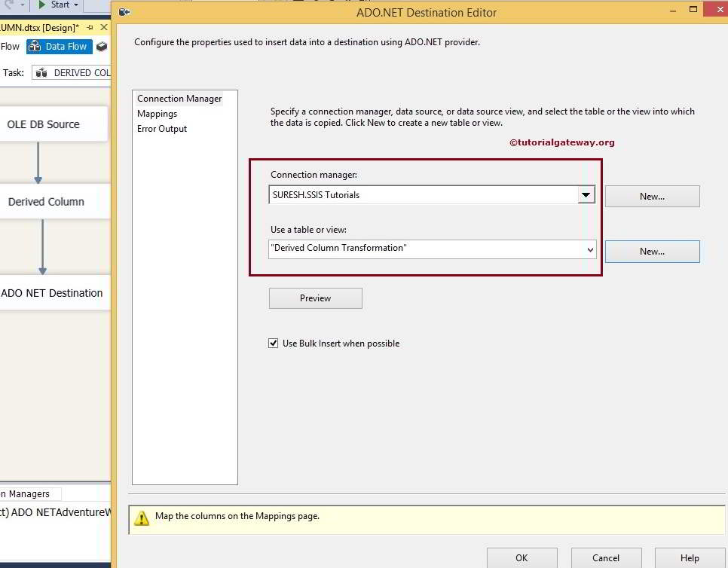Open the Start button dropdown arrow
Image resolution: width=728 pixels, height=568 pixels.
pyautogui.click(x=76, y=5)
